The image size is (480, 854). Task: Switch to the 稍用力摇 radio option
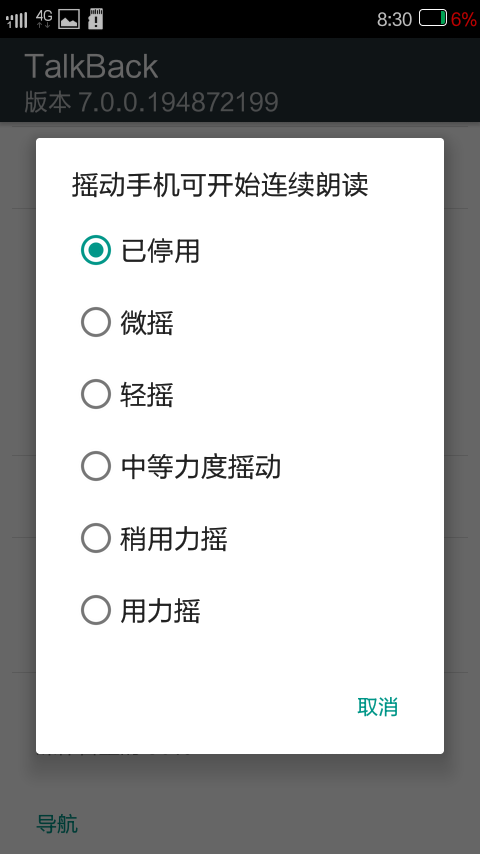coord(96,538)
